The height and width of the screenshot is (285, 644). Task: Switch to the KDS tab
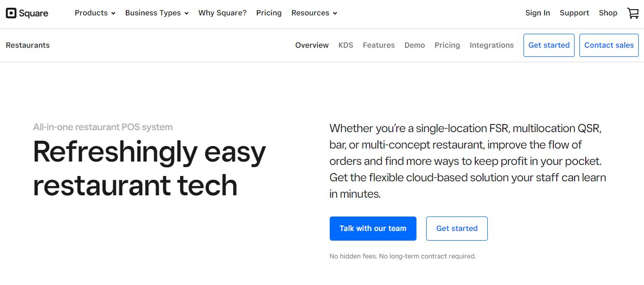point(346,45)
